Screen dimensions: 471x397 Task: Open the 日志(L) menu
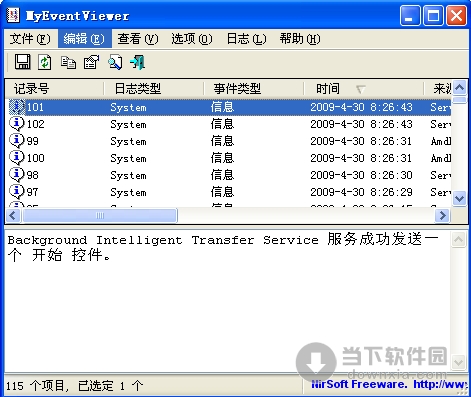pyautogui.click(x=246, y=39)
